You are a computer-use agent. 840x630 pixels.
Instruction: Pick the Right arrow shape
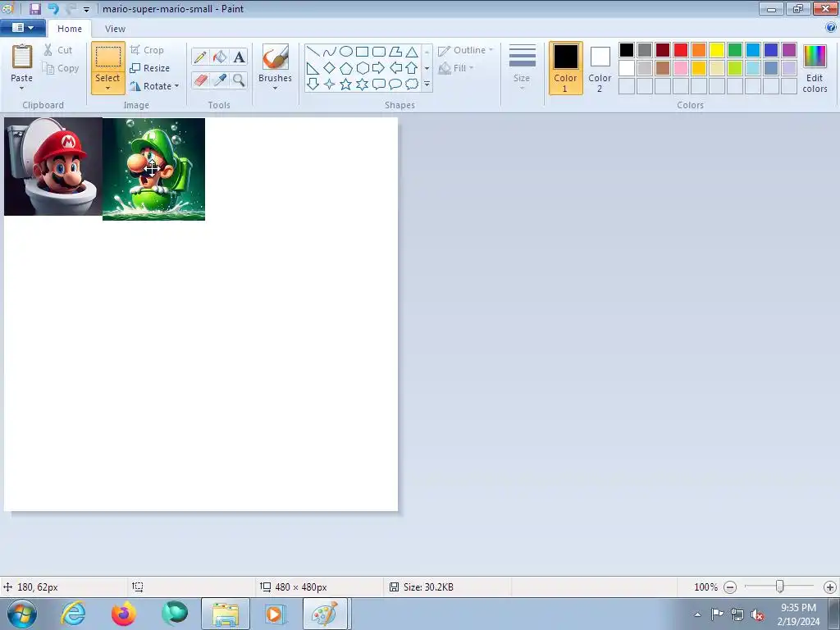pos(379,68)
